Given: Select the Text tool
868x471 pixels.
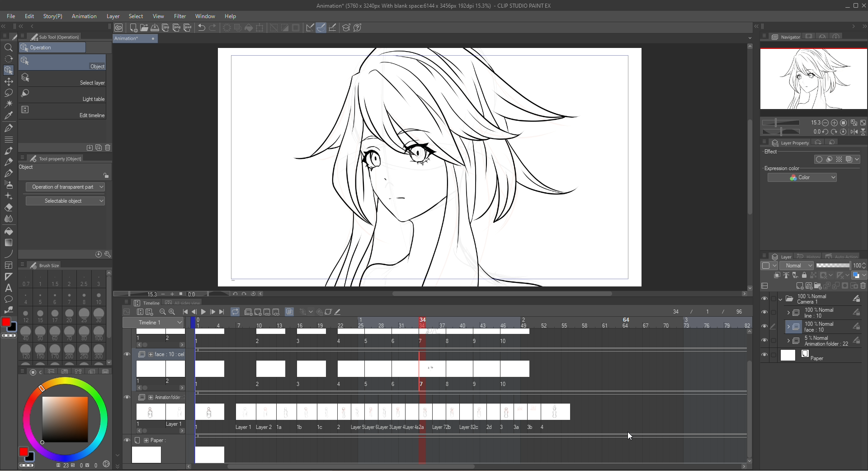Looking at the screenshot, I should (9, 288).
